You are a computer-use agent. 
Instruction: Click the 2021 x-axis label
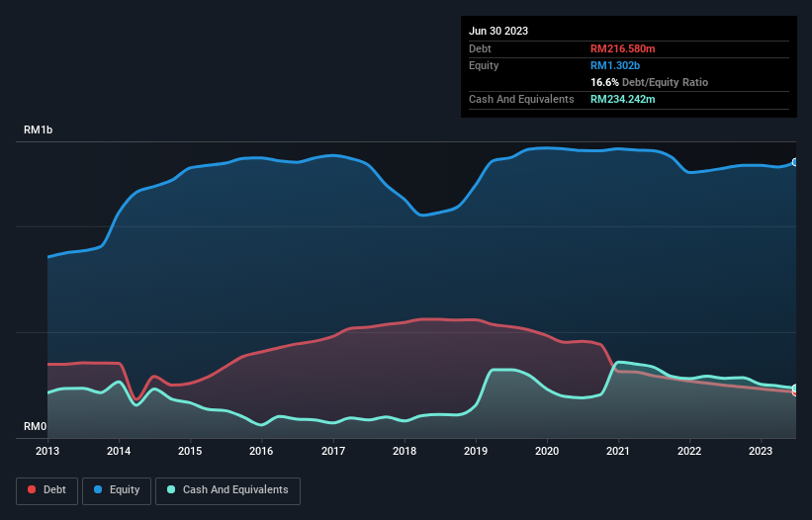[618, 452]
